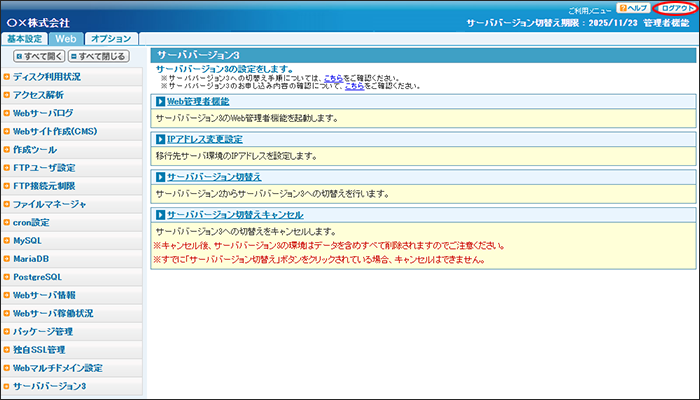Click the PostgreSQL sidebar icon
Screen dimensions: 700x400
pyautogui.click(x=7, y=277)
